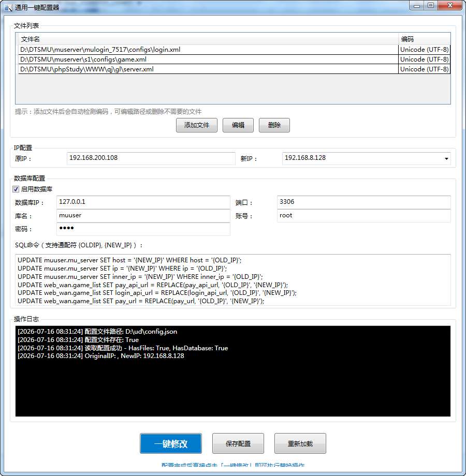Maximize the configurator window
The width and height of the screenshot is (466, 476).
point(431,6)
